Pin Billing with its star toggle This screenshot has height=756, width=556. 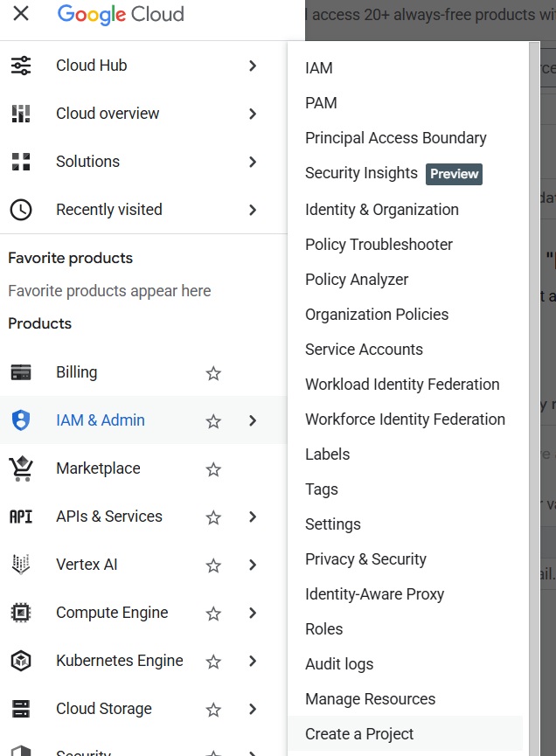tap(213, 373)
